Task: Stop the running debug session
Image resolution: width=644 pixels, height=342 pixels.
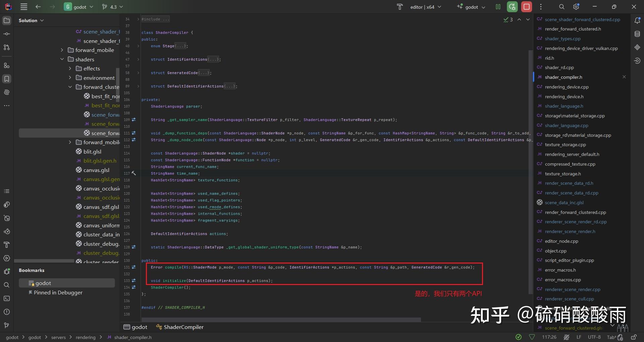Action: (527, 6)
